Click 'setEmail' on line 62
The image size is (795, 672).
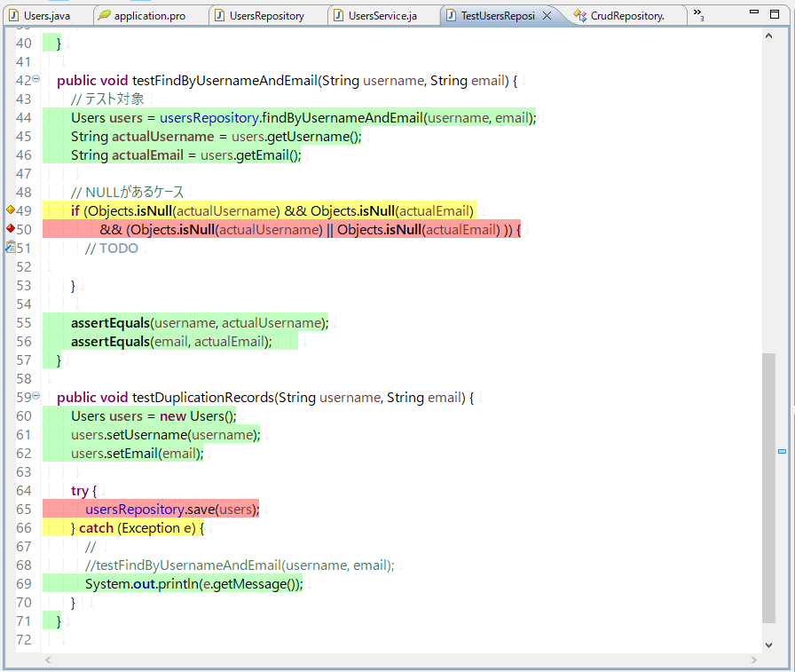tap(133, 454)
